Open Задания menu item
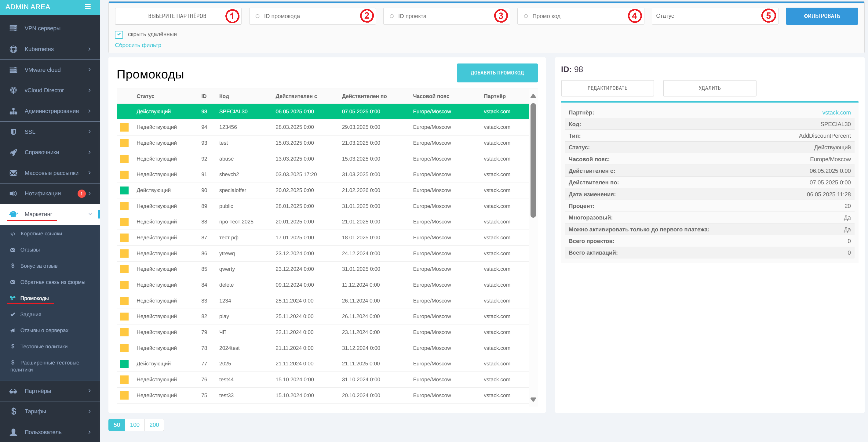This screenshot has height=442, width=868. [31, 315]
